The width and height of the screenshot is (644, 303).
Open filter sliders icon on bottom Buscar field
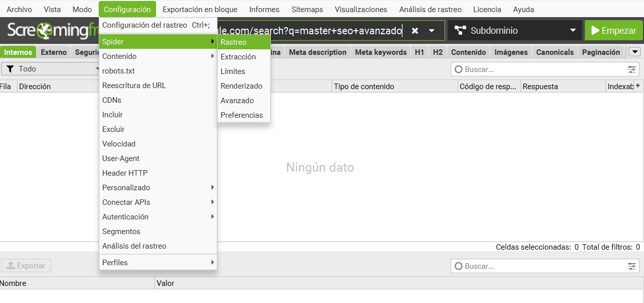(631, 266)
